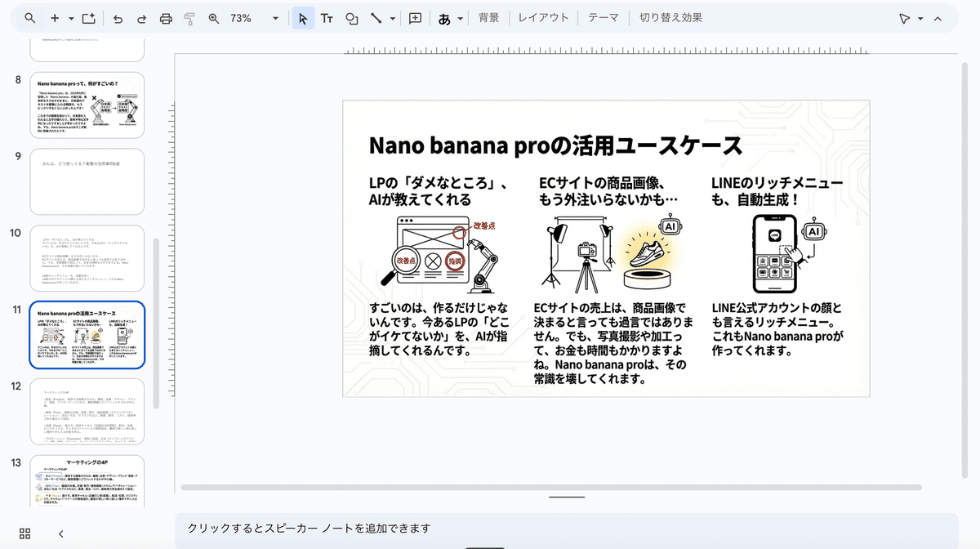Click the 切り替え効果 button

[670, 18]
